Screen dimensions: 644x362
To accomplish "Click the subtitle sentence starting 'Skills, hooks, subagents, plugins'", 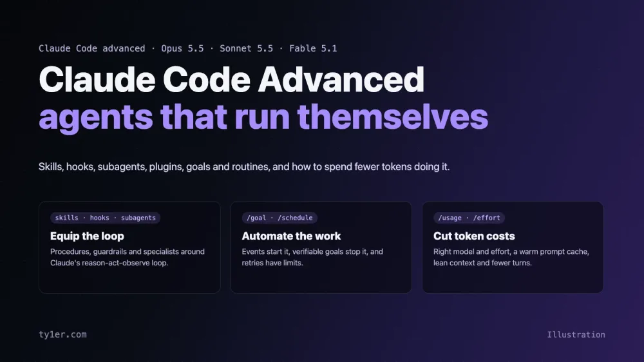I will [244, 167].
